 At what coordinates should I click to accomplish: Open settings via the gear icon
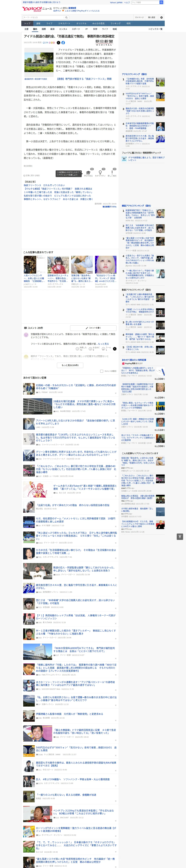(161, 18)
